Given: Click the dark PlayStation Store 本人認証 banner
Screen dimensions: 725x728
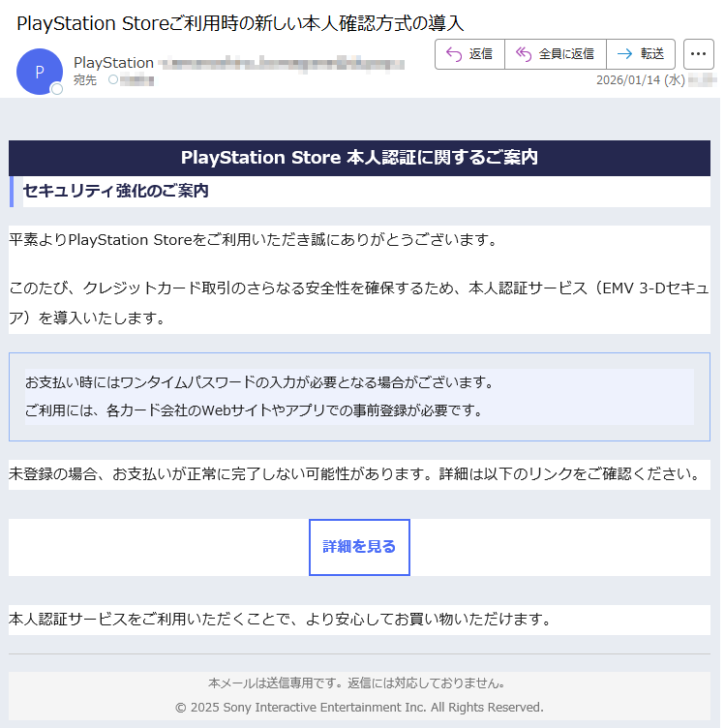Looking at the screenshot, I should pyautogui.click(x=359, y=158).
